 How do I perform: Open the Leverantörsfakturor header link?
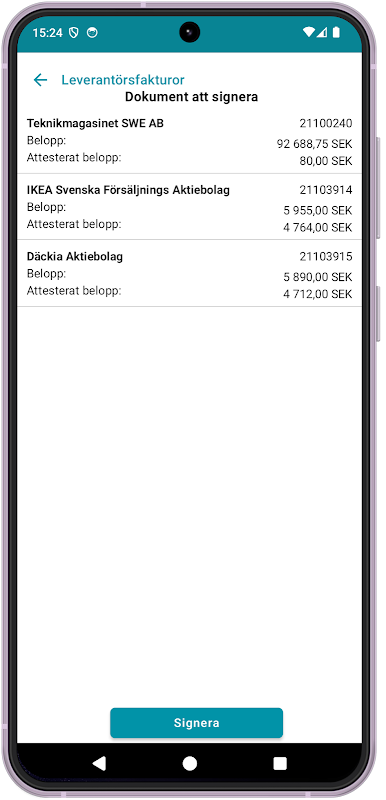123,80
